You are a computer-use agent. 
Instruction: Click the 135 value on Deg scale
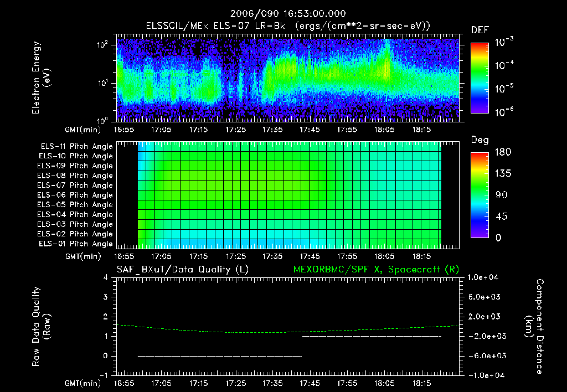503,174
